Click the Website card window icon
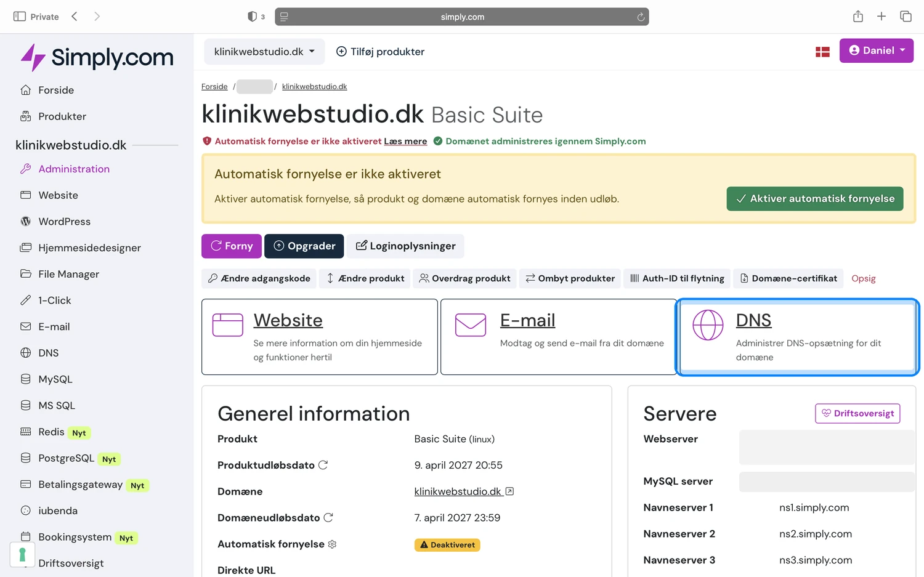Image resolution: width=924 pixels, height=577 pixels. [228, 325]
